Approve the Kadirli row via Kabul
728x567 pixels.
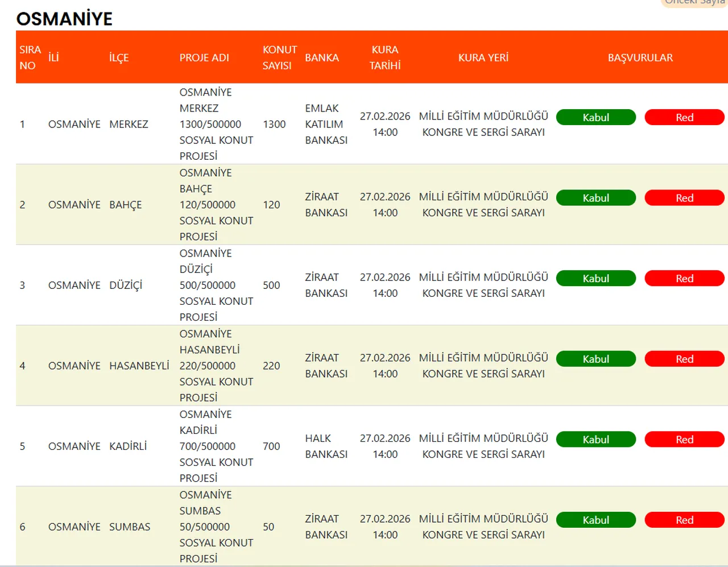(x=595, y=440)
